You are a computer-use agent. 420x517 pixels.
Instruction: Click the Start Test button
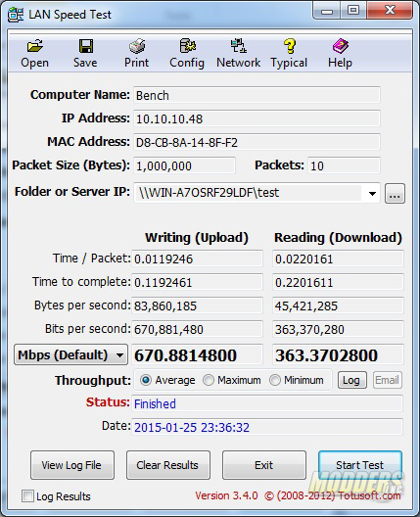point(360,465)
